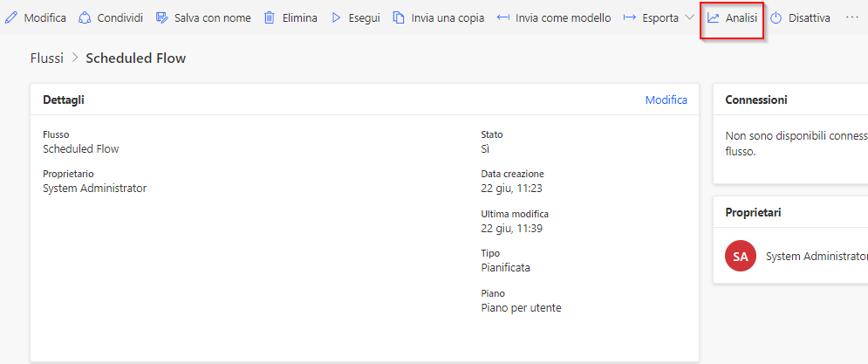Click the Elimina trash icon

(x=270, y=18)
